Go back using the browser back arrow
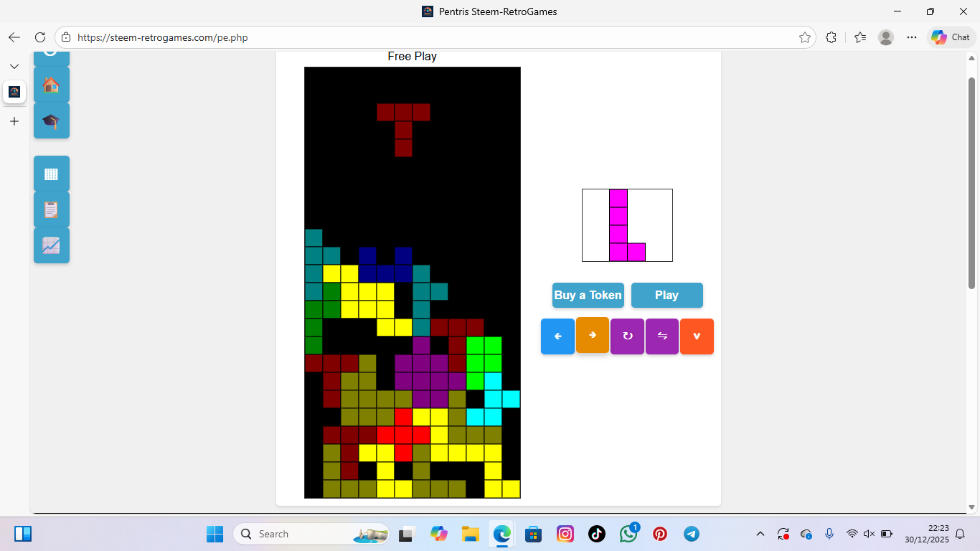This screenshot has width=980, height=551. click(14, 37)
